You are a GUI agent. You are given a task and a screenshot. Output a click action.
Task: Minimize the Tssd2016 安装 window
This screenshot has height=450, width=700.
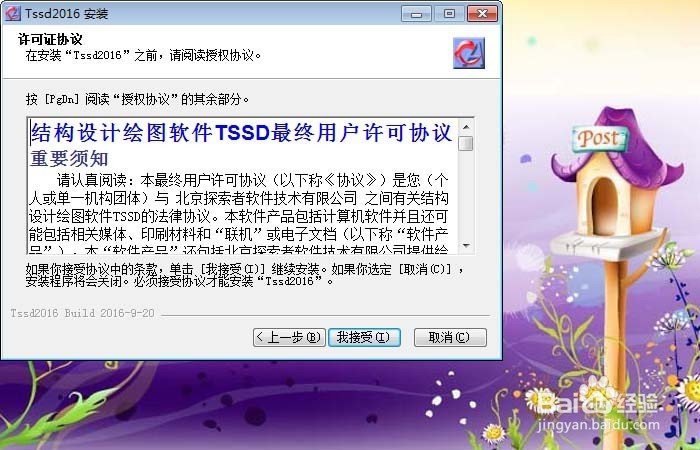[416, 13]
